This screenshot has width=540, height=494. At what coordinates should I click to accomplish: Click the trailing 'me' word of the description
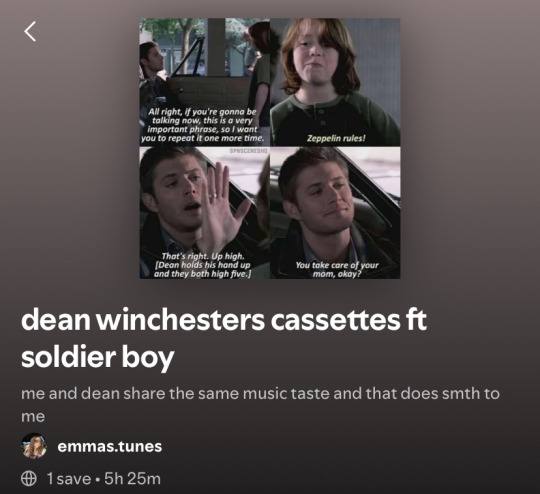[33, 416]
